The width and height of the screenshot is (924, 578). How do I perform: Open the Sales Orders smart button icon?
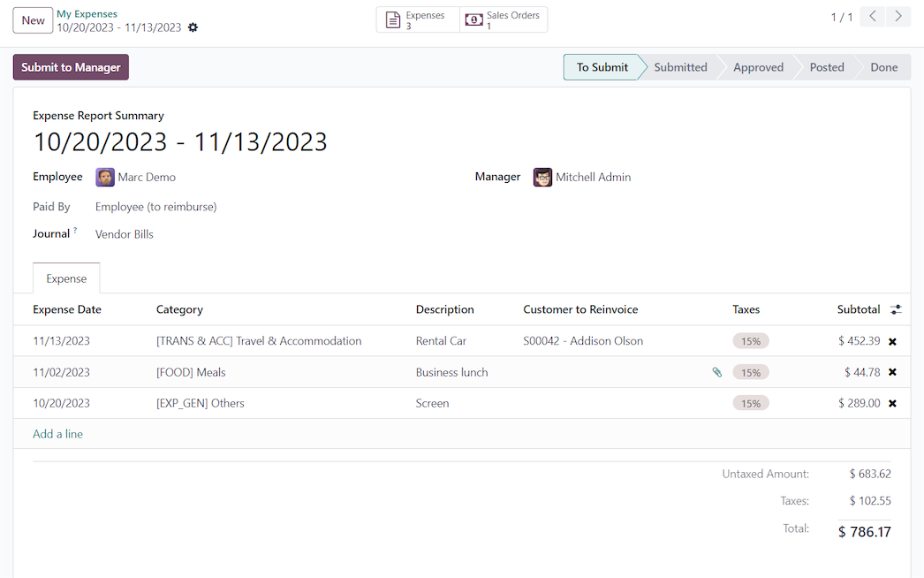tap(473, 19)
